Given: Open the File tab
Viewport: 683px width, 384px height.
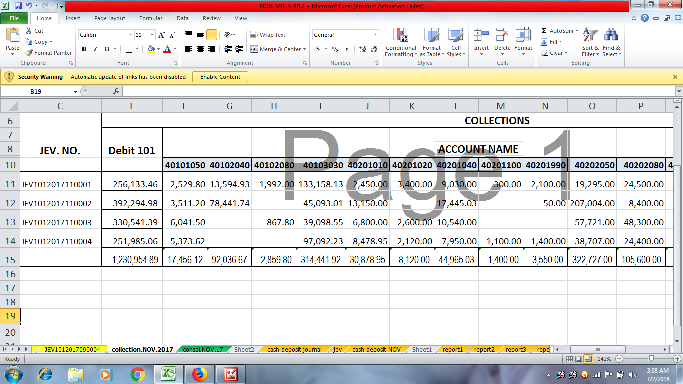Looking at the screenshot, I should (x=14, y=18).
